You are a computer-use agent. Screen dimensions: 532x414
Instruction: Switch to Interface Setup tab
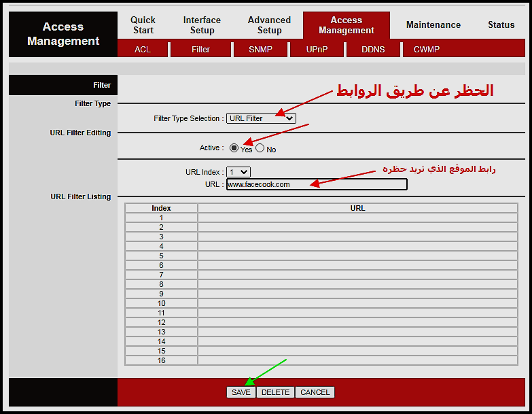pos(202,25)
